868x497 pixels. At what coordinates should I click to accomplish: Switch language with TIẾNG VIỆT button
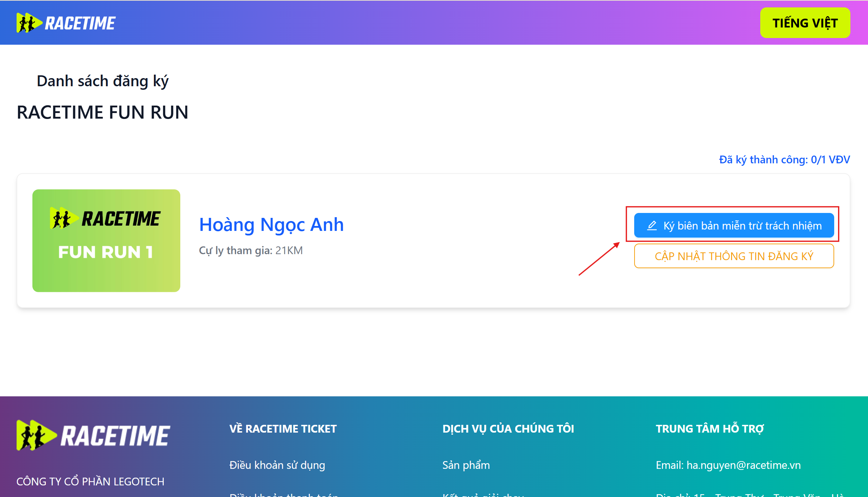[805, 23]
